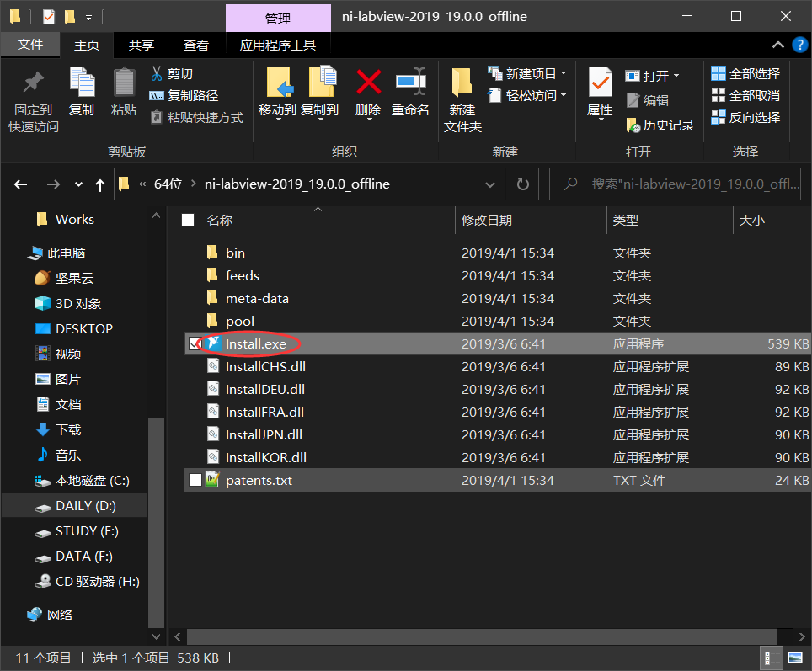Click the Move to folder icon
Screen dimensions: 812x671
click(x=279, y=82)
